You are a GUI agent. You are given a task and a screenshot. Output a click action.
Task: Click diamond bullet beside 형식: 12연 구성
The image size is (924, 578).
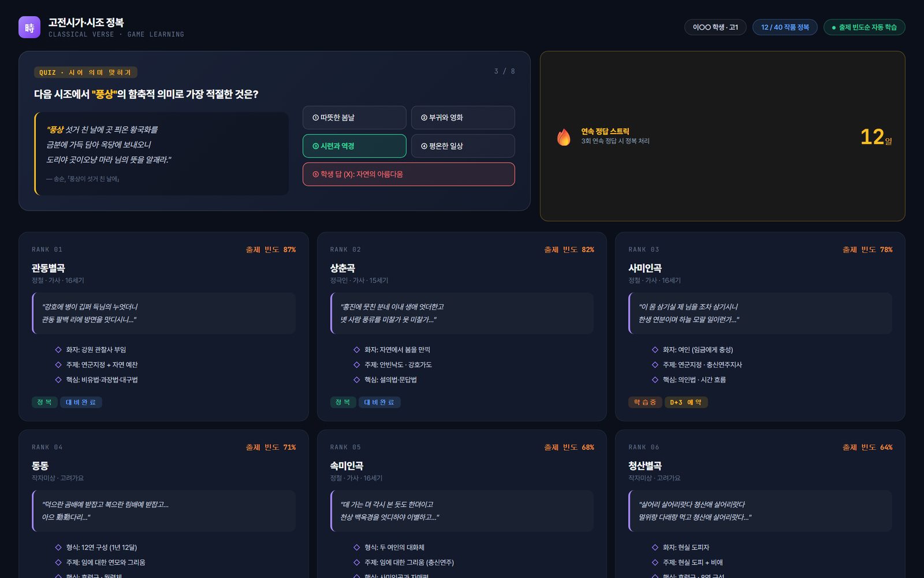point(58,547)
